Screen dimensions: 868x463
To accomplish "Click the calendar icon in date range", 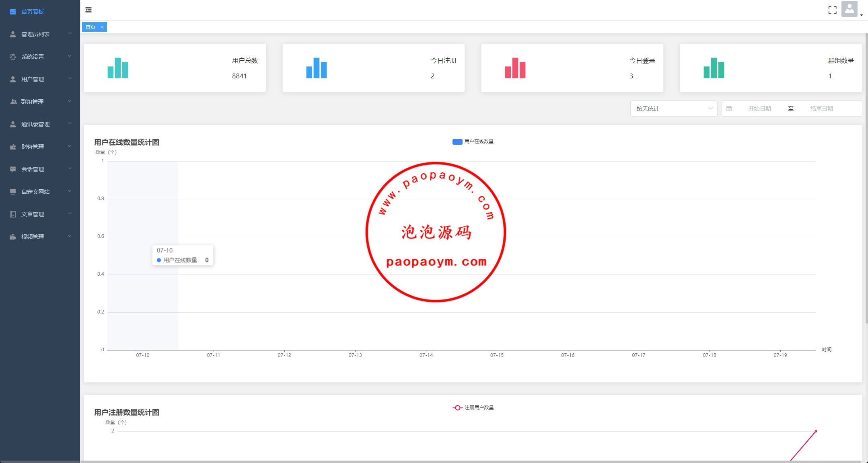I will pyautogui.click(x=729, y=109).
